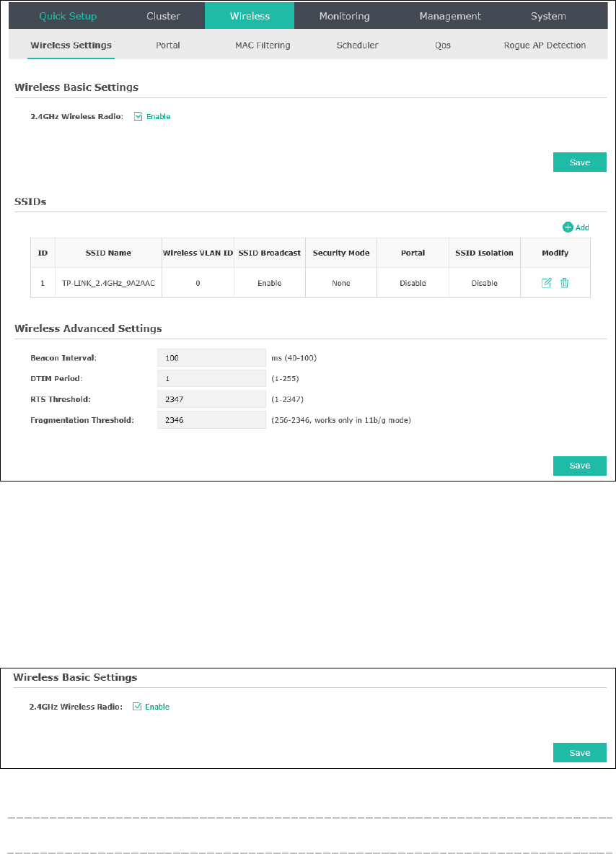The width and height of the screenshot is (616, 854).
Task: Click the ID column header
Action: (43, 253)
